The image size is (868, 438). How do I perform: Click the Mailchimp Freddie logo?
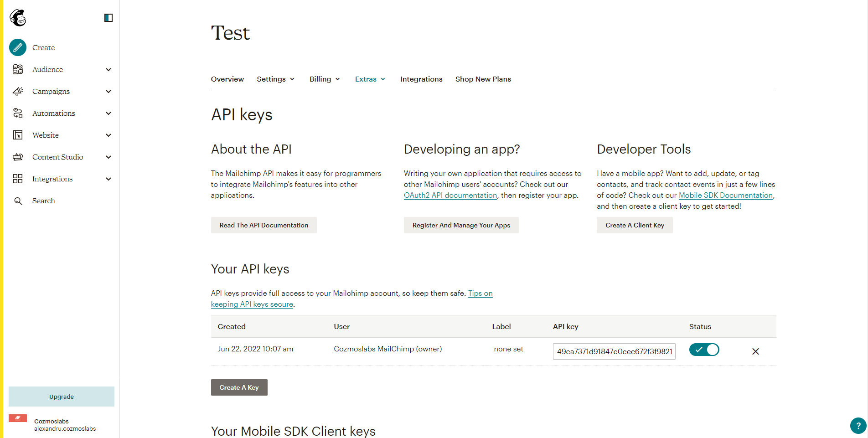(18, 18)
